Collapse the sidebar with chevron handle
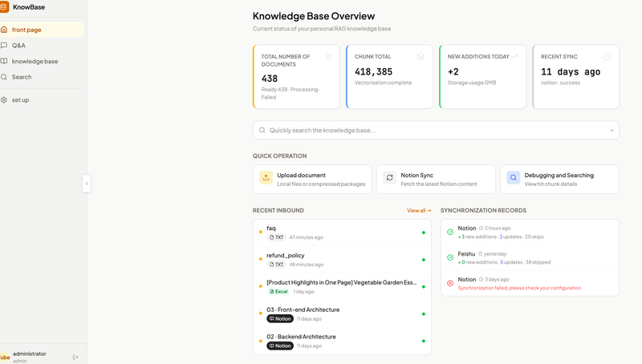 coord(87,184)
